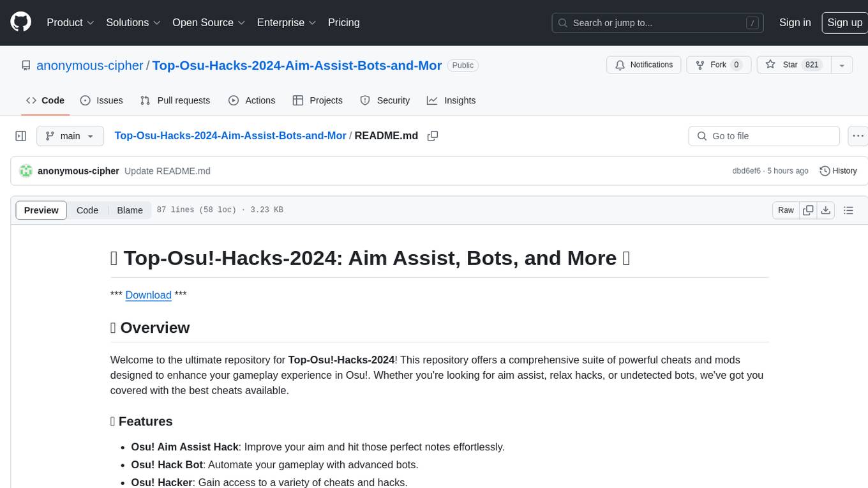Click the Download link in README
The image size is (868, 488).
(x=148, y=295)
